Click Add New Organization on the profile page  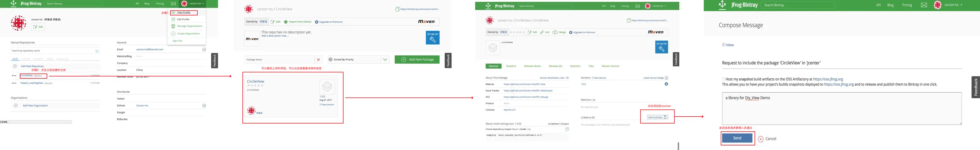[35, 106]
